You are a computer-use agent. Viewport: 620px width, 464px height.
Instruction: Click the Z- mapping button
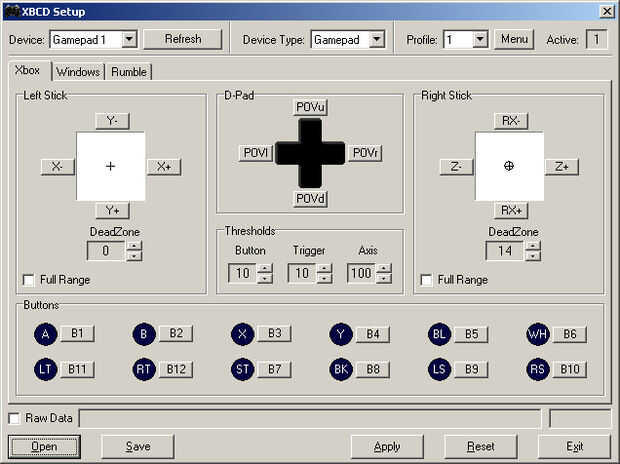click(x=456, y=167)
